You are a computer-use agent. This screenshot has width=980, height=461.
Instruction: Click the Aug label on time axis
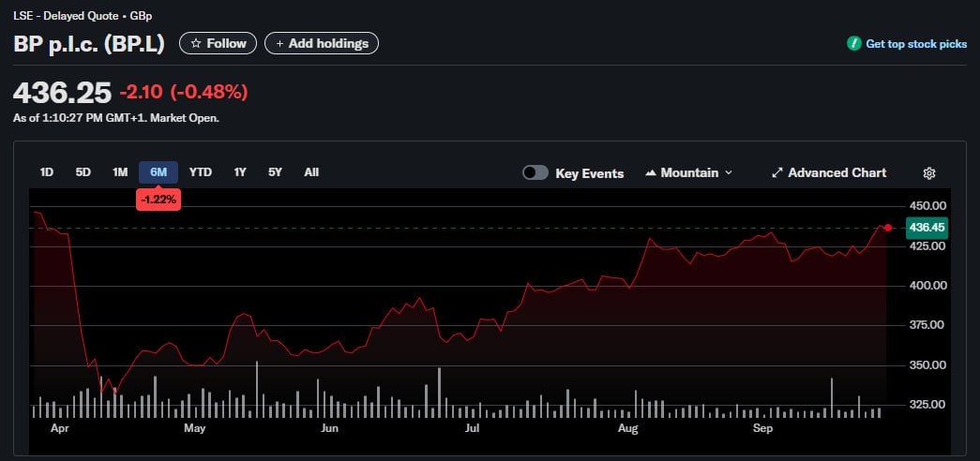(628, 428)
